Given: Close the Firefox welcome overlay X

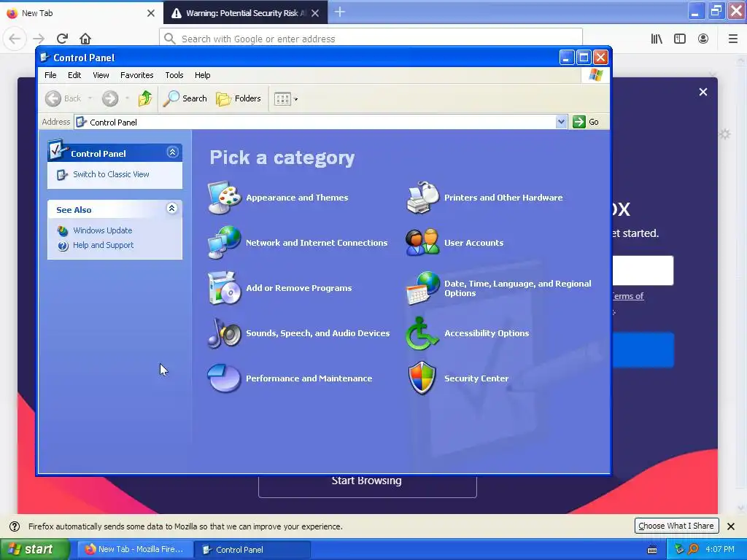Looking at the screenshot, I should click(x=703, y=92).
